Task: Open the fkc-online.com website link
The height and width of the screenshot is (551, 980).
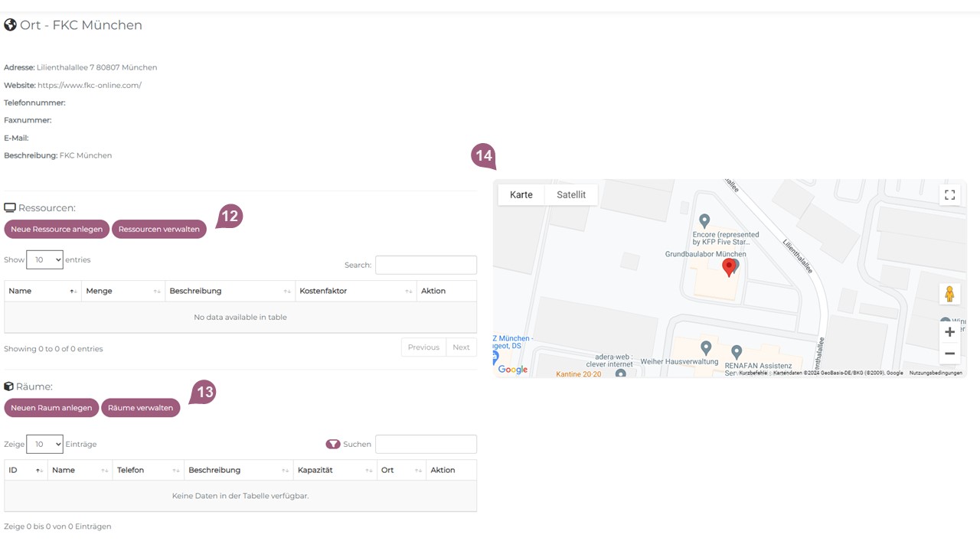Action: tap(90, 85)
